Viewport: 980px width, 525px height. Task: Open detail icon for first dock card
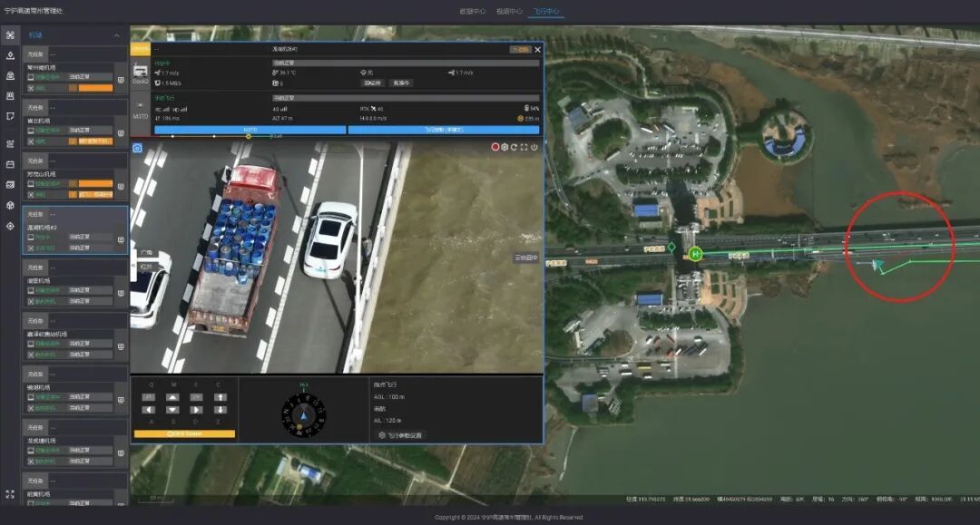click(121, 80)
